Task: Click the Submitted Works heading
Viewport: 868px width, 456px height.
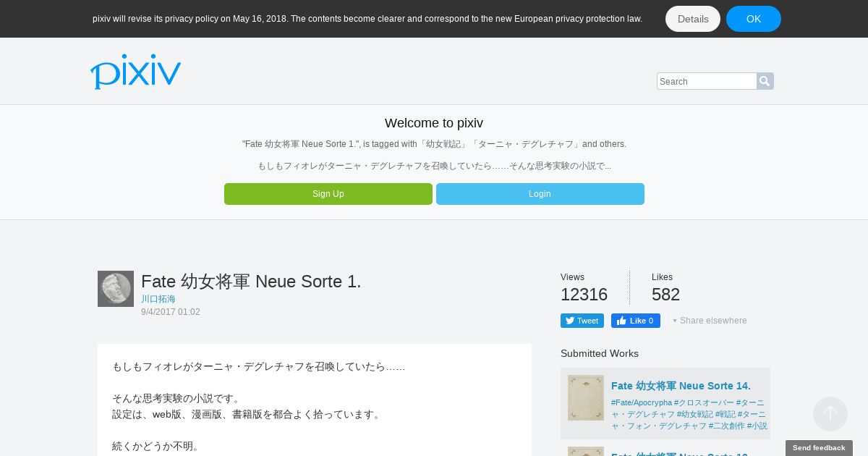Action: click(x=600, y=353)
